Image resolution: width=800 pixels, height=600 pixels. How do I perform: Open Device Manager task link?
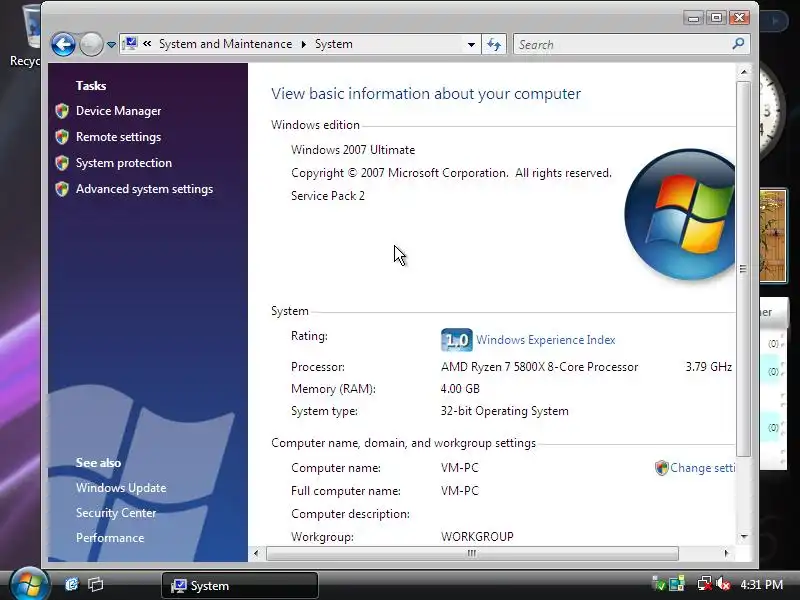pos(118,111)
